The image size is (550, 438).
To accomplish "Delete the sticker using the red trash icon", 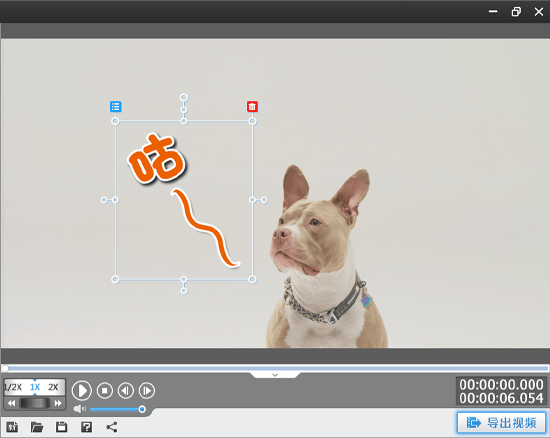I will (252, 107).
